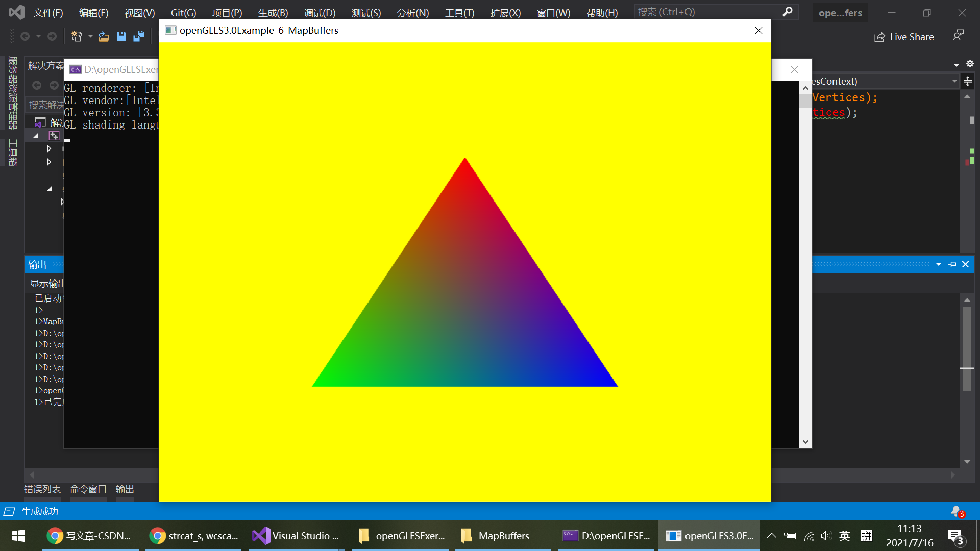Open the 调试(D) menu
This screenshot has width=980, height=551.
(x=320, y=13)
